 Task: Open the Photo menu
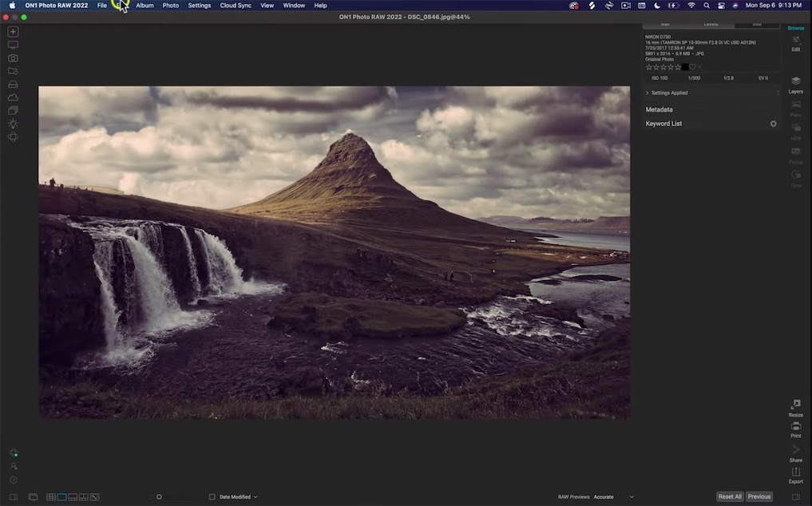tap(170, 6)
